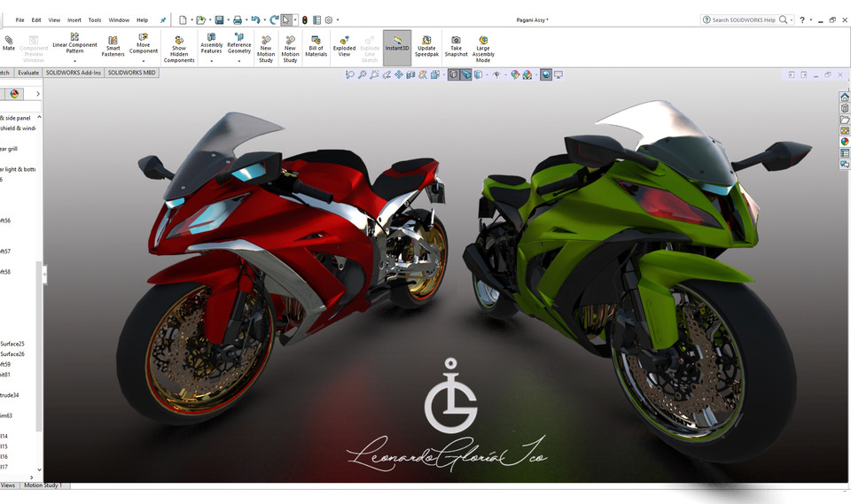Open File Properties icon in toolbar
The height and width of the screenshot is (504, 851).
click(x=316, y=20)
